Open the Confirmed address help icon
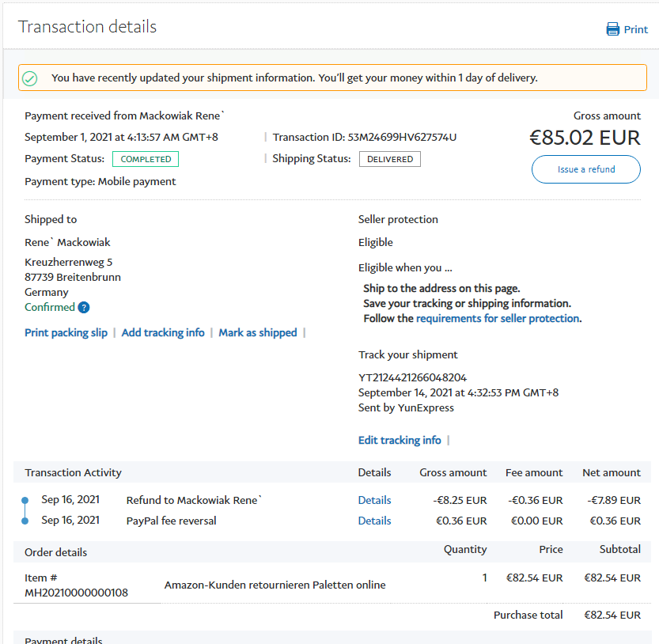 [x=84, y=308]
